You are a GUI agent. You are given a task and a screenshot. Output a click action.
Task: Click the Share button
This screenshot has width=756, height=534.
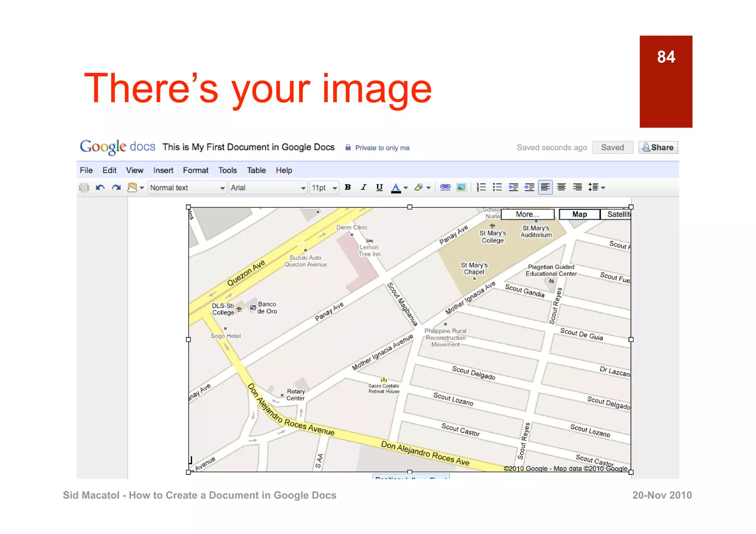pyautogui.click(x=658, y=148)
